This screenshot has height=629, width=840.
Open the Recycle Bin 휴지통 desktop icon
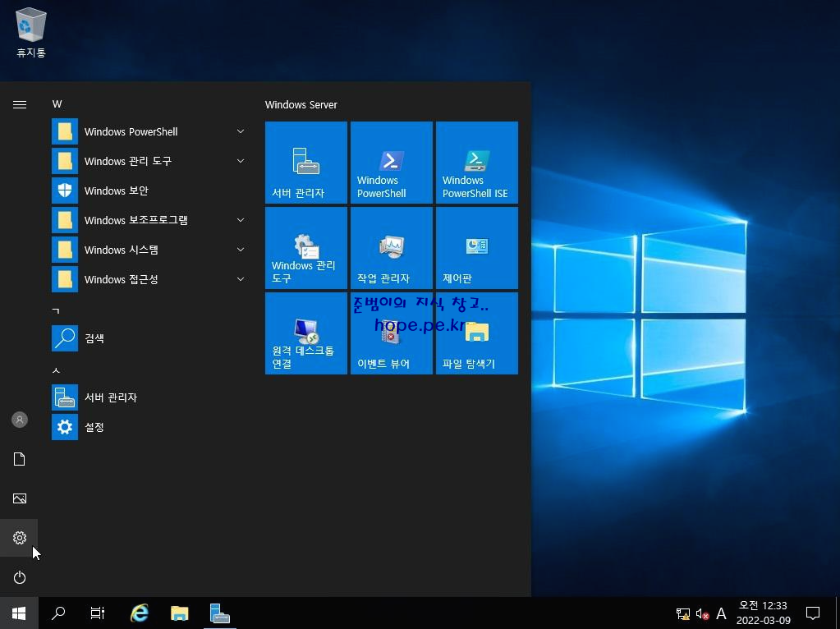[x=31, y=33]
